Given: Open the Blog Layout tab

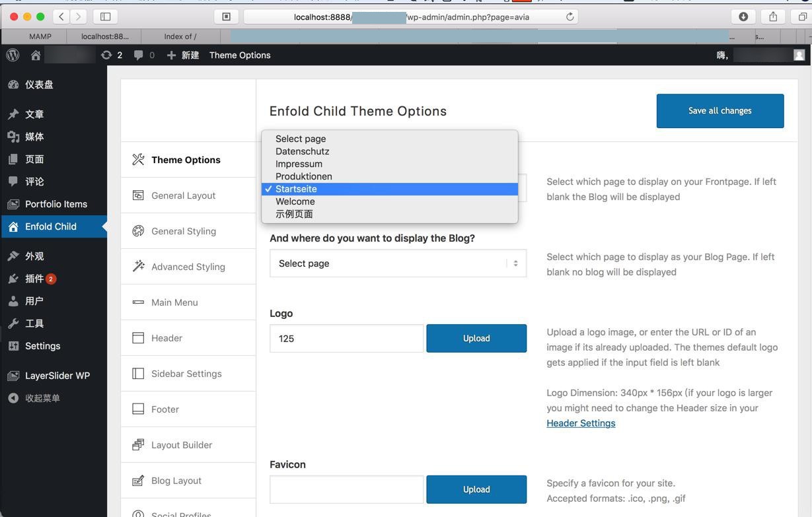Looking at the screenshot, I should pyautogui.click(x=188, y=481).
